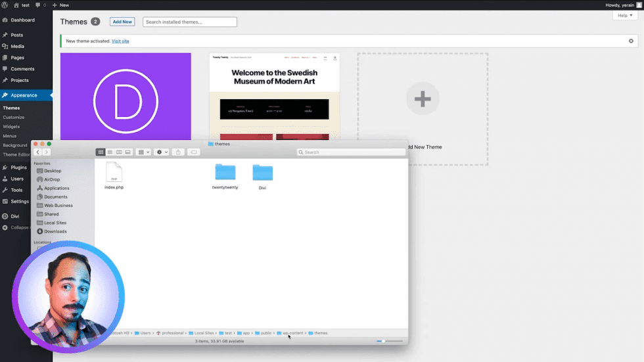Click 'app' in the Finder path bar
Image resolution: width=644 pixels, height=362 pixels.
click(243, 333)
